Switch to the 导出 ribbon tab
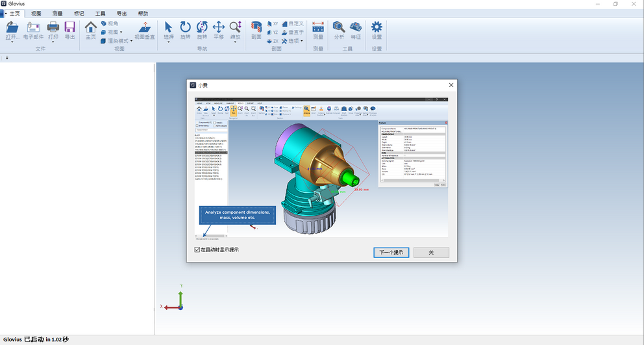Image resolution: width=644 pixels, height=345 pixels. tap(121, 14)
